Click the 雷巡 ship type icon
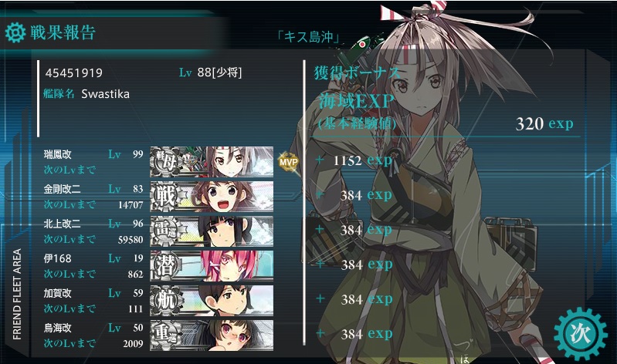Screen dimensions: 617x364 (x=166, y=231)
